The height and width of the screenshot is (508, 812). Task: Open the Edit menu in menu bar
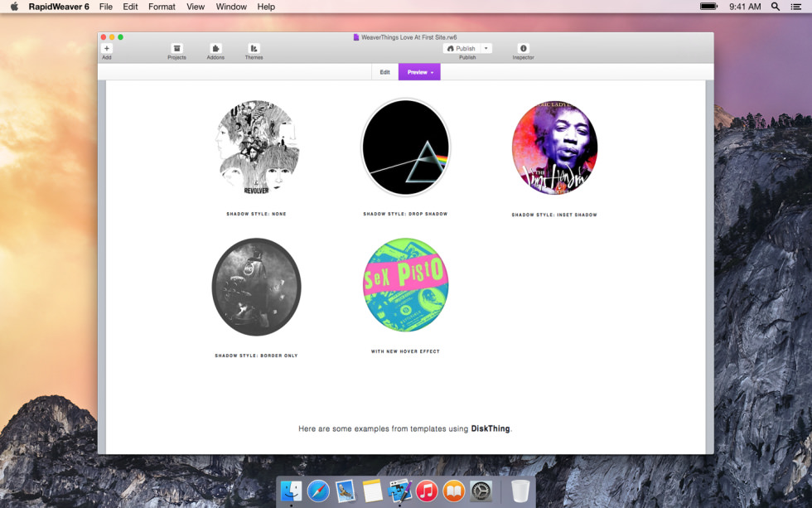(x=130, y=7)
